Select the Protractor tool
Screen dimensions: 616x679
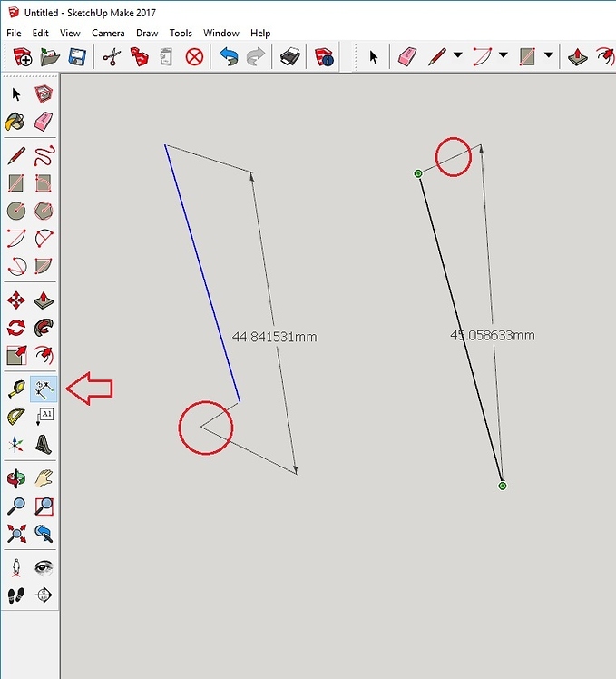tap(16, 417)
